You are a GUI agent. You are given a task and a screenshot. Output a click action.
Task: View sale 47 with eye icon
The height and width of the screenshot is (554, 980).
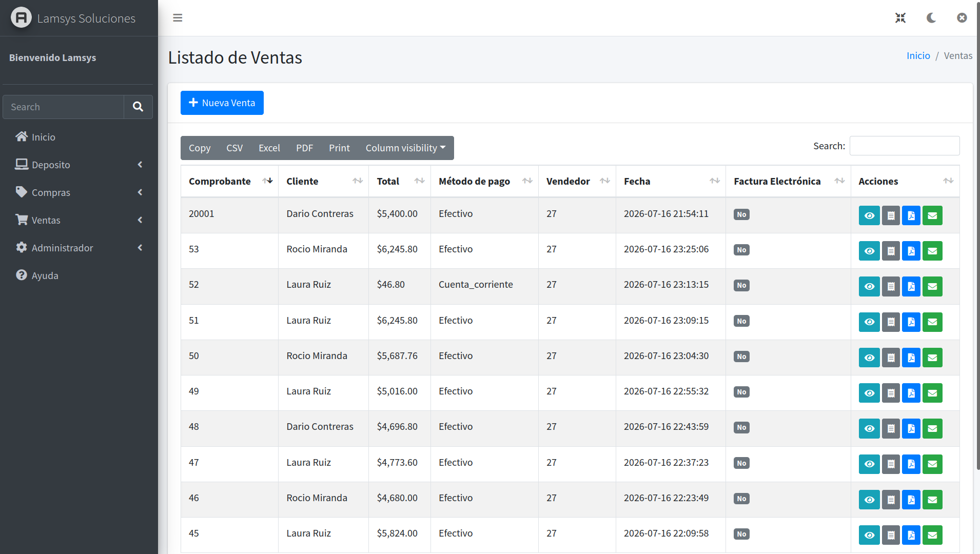[x=869, y=464]
